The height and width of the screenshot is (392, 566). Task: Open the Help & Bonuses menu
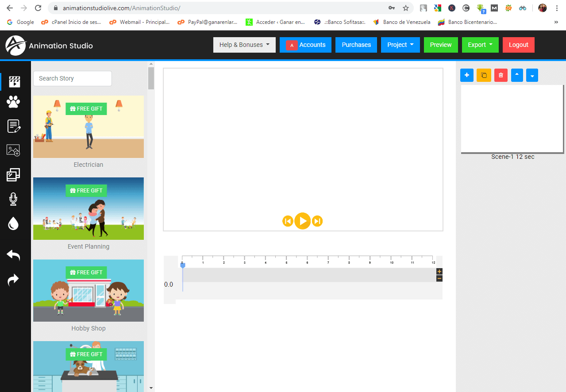click(x=244, y=45)
